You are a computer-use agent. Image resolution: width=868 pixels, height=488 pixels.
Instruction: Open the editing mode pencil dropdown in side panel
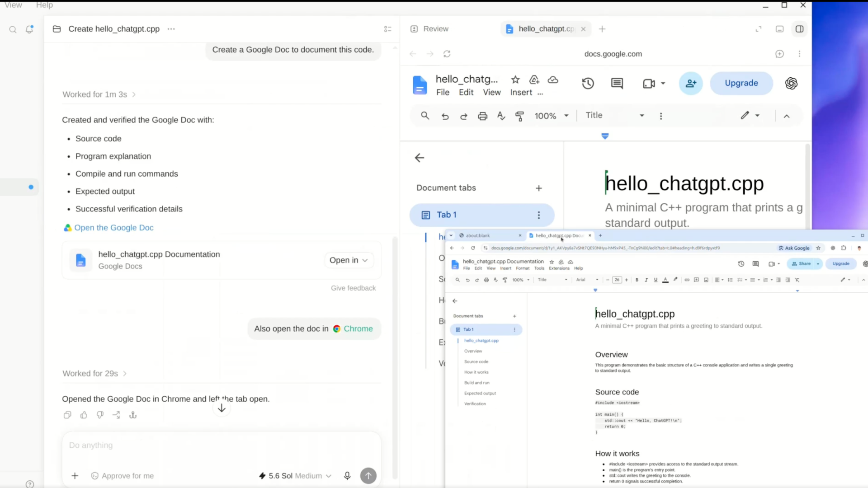(750, 116)
